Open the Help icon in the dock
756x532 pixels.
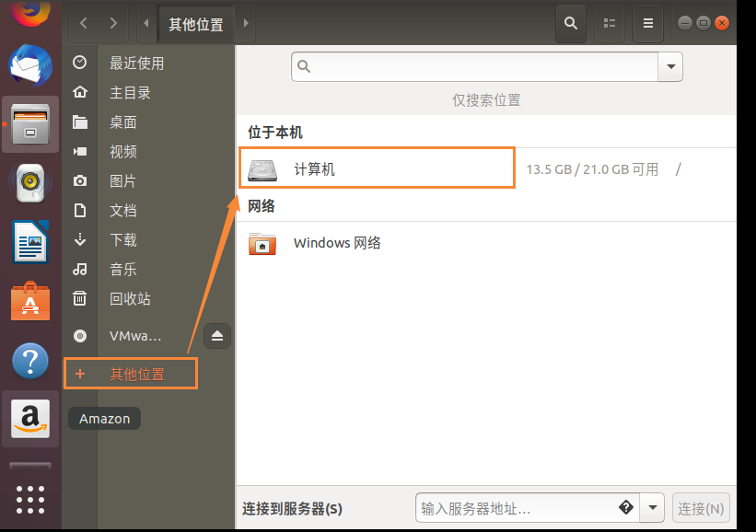tap(30, 361)
